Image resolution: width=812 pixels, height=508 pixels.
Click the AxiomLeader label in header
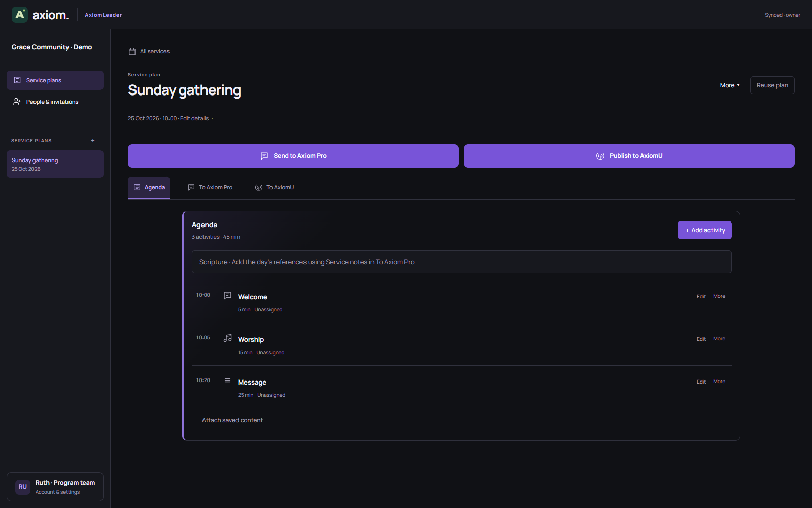coord(103,15)
